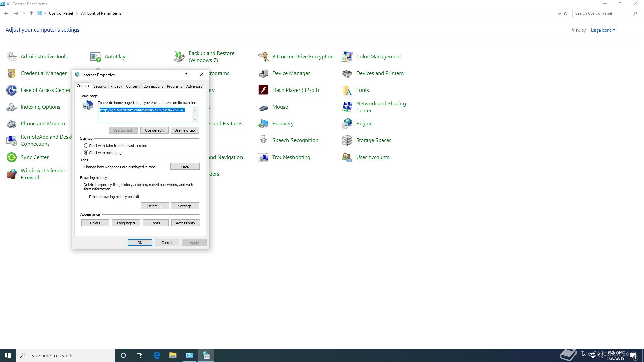Click the Use new tab button
The image size is (644, 362).
[x=184, y=130]
